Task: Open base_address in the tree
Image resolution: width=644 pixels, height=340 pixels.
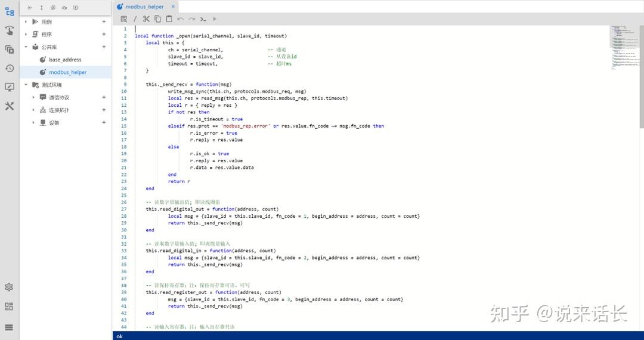Action: (x=65, y=60)
